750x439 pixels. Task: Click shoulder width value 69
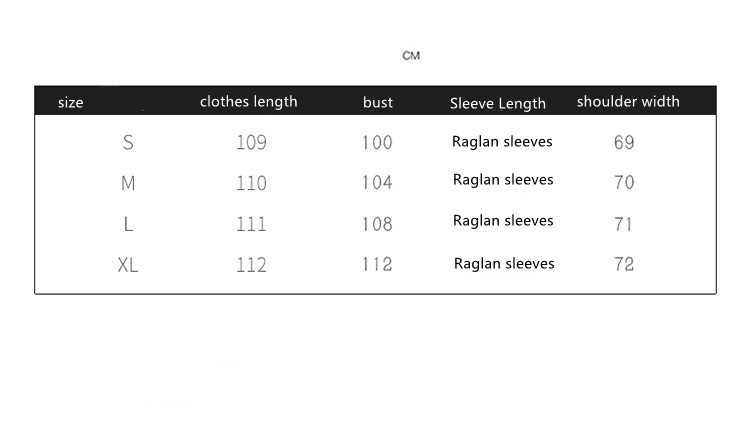coord(624,142)
